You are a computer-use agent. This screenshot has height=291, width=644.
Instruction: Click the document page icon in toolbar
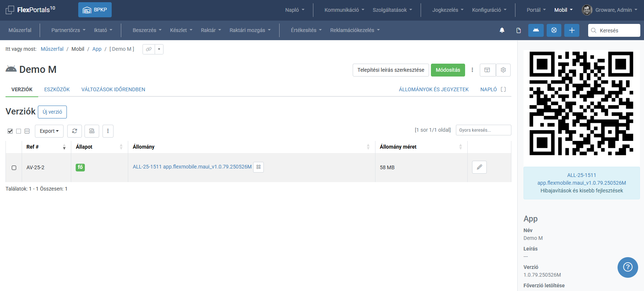click(x=519, y=30)
